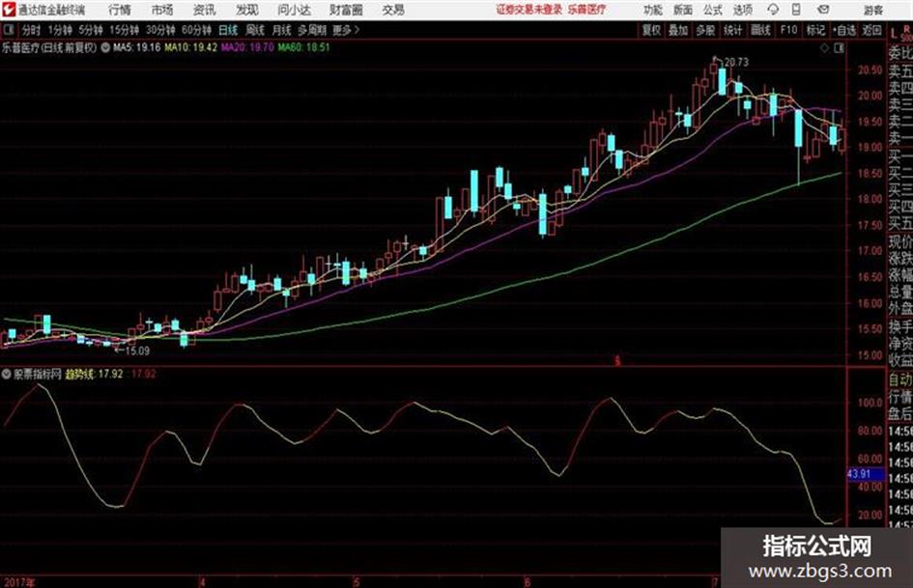The image size is (913, 588).
Task: Click the 复权 toolbar button
Action: pos(651,30)
